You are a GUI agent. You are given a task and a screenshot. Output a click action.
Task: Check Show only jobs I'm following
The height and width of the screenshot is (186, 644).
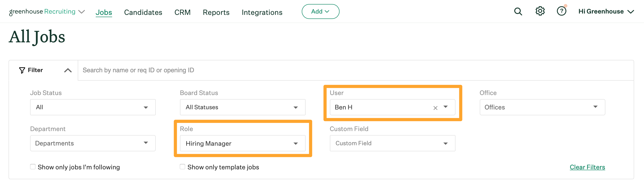(x=33, y=167)
